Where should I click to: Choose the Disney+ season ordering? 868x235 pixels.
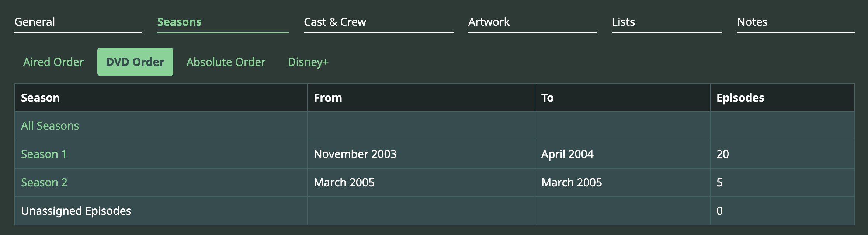coord(308,62)
